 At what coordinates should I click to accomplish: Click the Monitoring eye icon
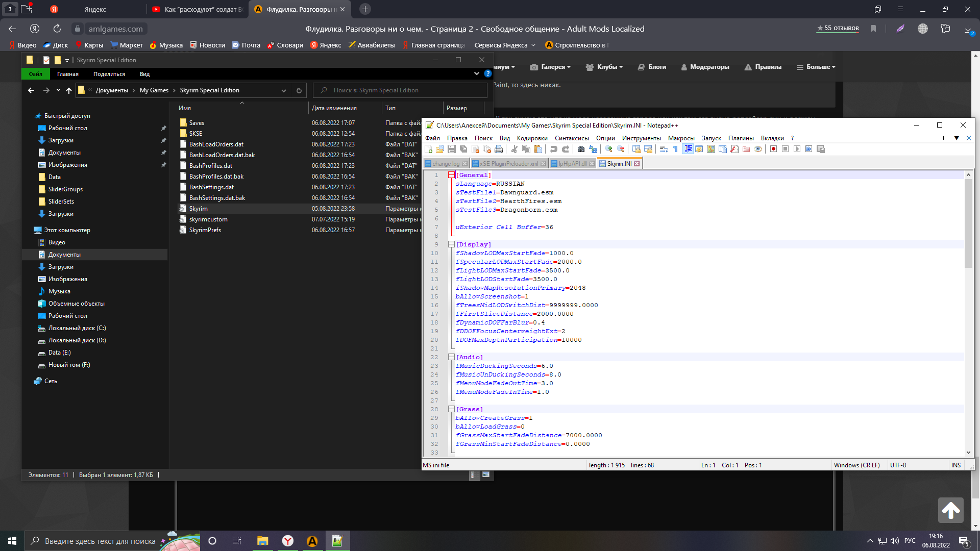click(758, 149)
